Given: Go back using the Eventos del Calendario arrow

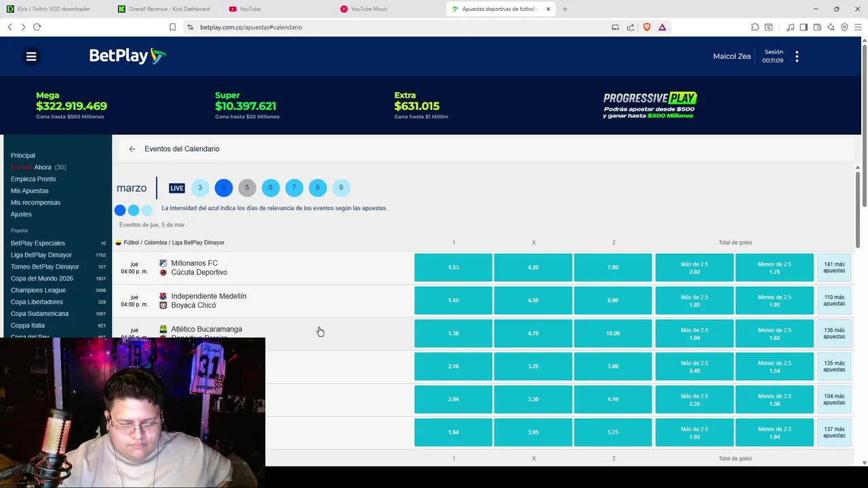Looking at the screenshot, I should pyautogui.click(x=132, y=149).
